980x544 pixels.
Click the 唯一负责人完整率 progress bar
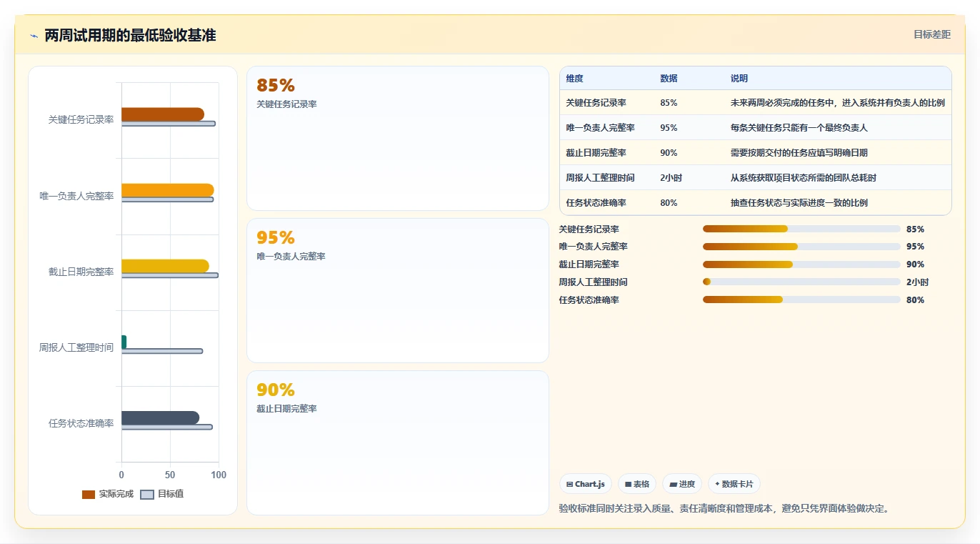pos(801,247)
